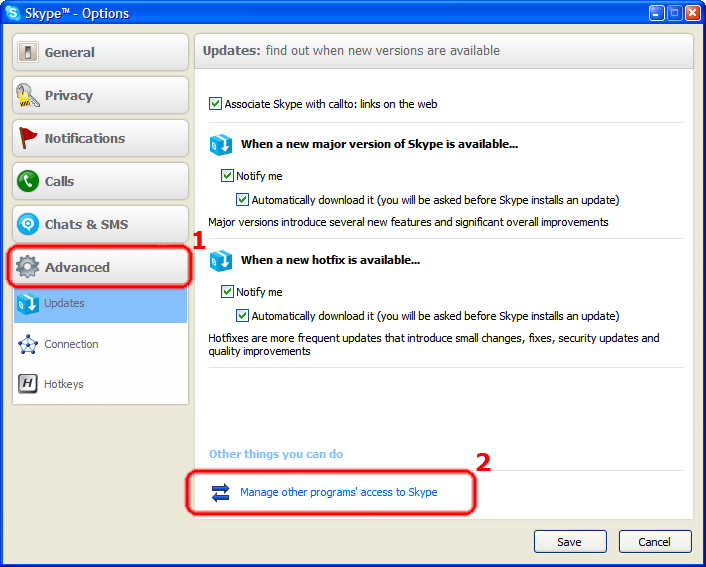
Task: Click the Hotkeys H key icon
Action: coord(28,384)
